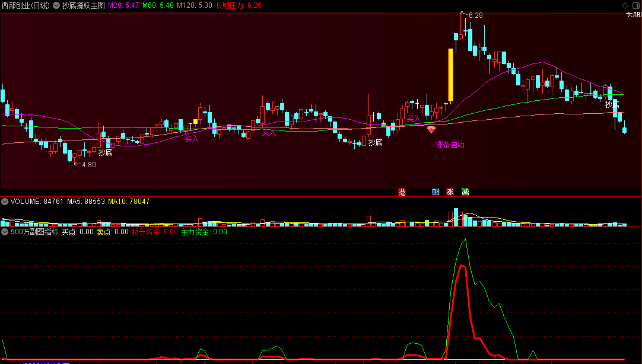
Task: Click the 抄底擒妖主图 indicator name
Action: [x=84, y=5]
